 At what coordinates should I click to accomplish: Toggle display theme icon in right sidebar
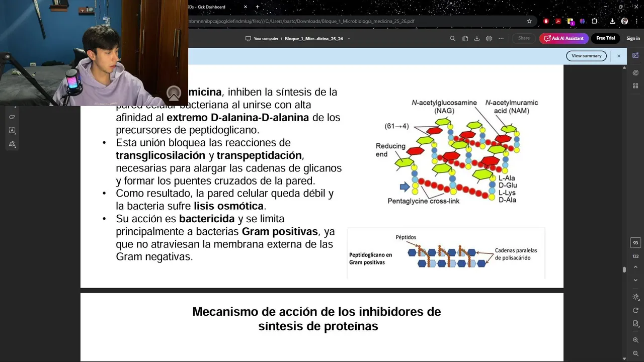pos(635,297)
